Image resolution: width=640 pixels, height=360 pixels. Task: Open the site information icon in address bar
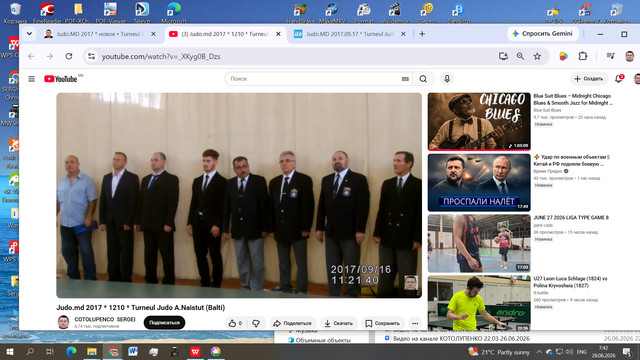click(x=91, y=56)
